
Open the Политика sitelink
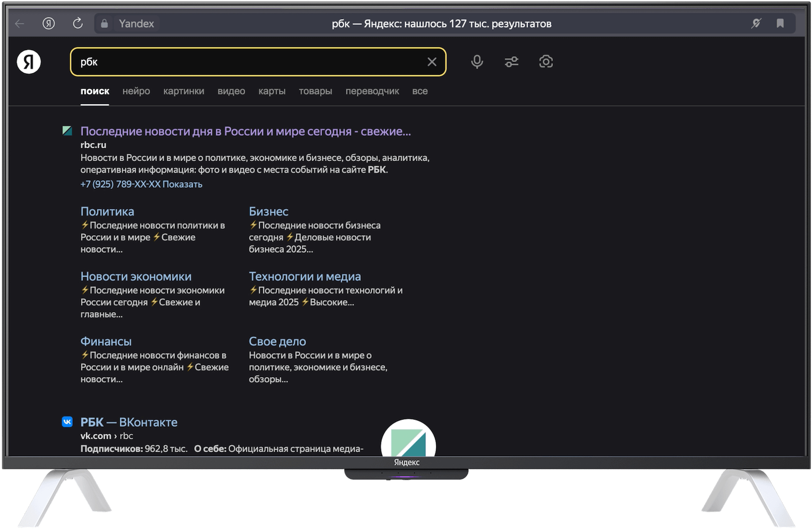pyautogui.click(x=107, y=212)
